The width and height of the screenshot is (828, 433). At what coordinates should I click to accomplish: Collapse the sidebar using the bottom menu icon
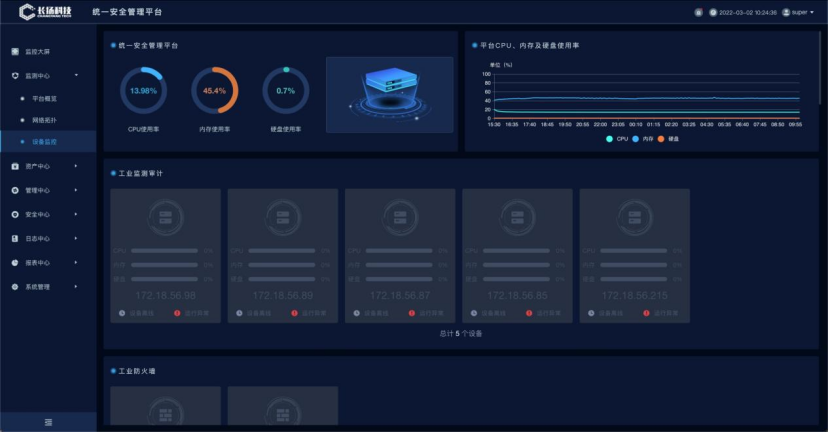(48, 422)
